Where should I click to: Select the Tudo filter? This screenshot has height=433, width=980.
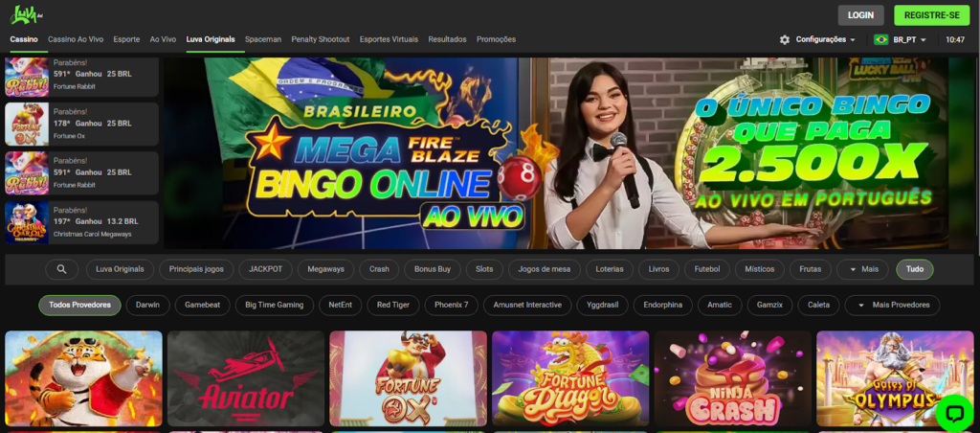click(x=915, y=269)
